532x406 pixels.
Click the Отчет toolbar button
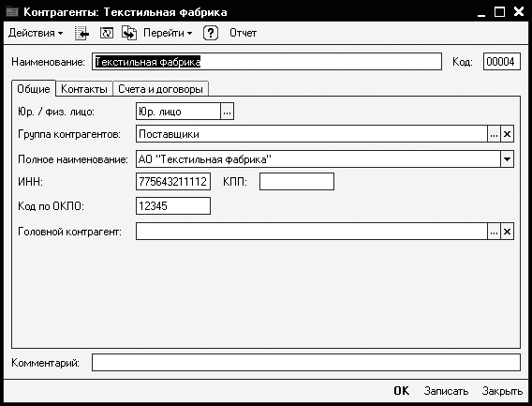tap(243, 33)
